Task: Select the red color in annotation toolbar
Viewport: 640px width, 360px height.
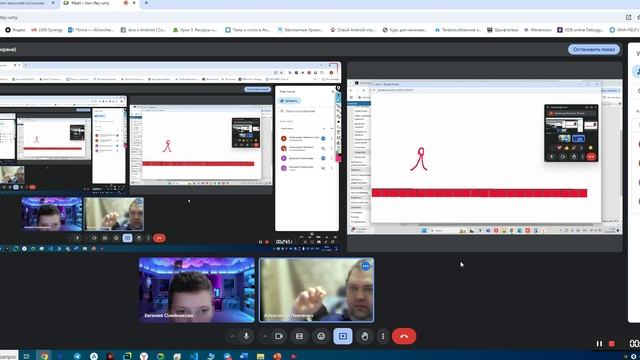Action: [338, 158]
